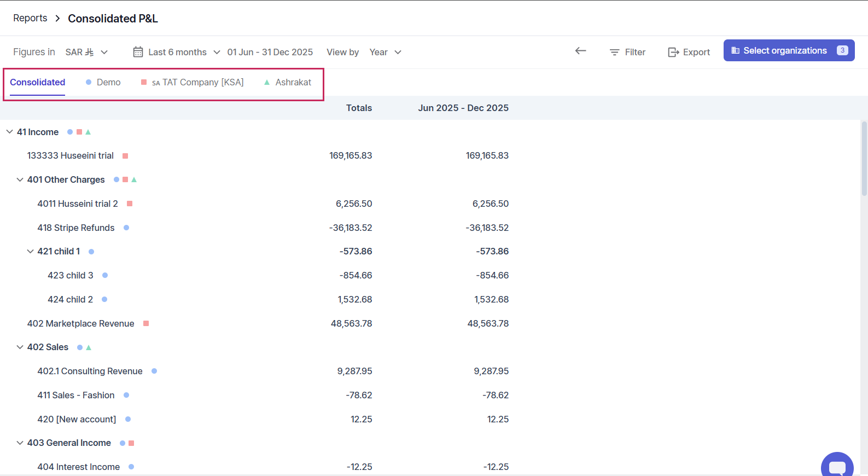
Task: Click the vertical scrollbar on the right
Action: coord(864,159)
